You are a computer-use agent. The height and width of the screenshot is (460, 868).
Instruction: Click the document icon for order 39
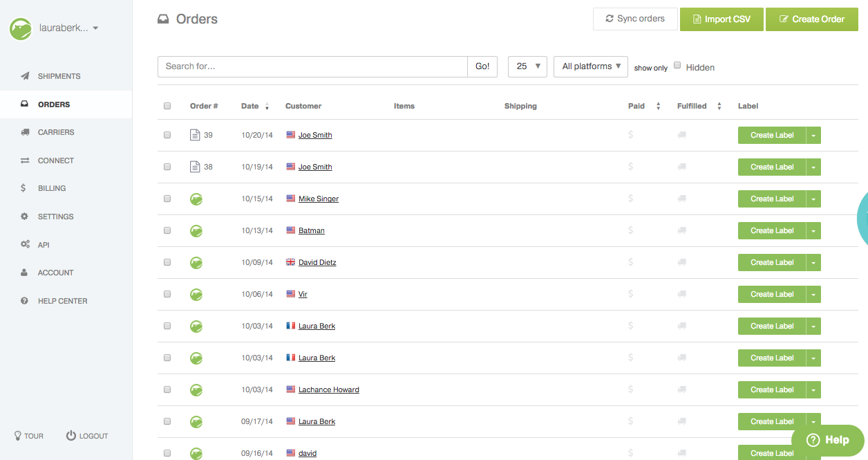(x=195, y=135)
